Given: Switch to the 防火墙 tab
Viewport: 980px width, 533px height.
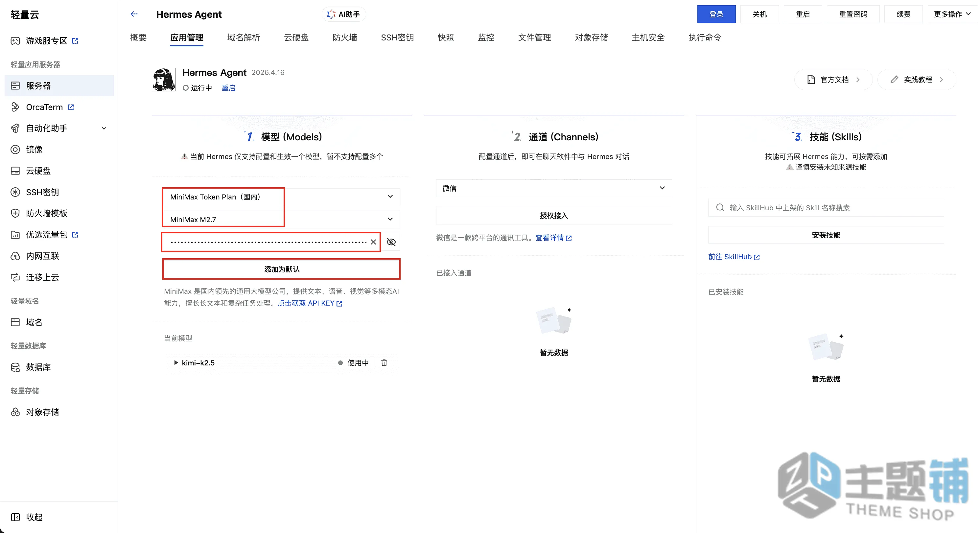Looking at the screenshot, I should click(x=345, y=37).
